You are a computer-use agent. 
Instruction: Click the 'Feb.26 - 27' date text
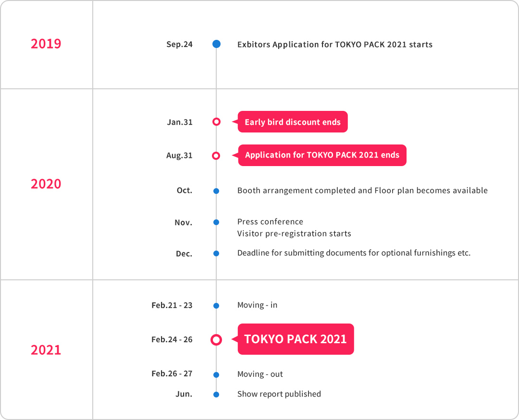point(172,374)
